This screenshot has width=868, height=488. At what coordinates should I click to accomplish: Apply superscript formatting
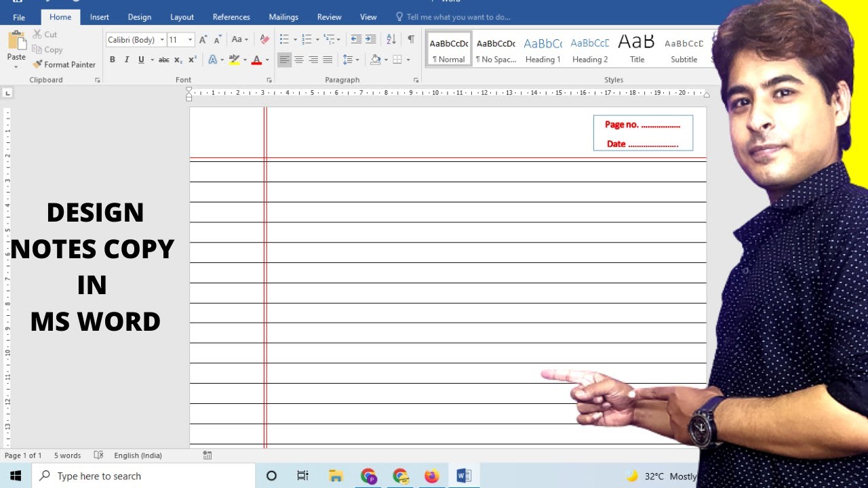[x=193, y=60]
